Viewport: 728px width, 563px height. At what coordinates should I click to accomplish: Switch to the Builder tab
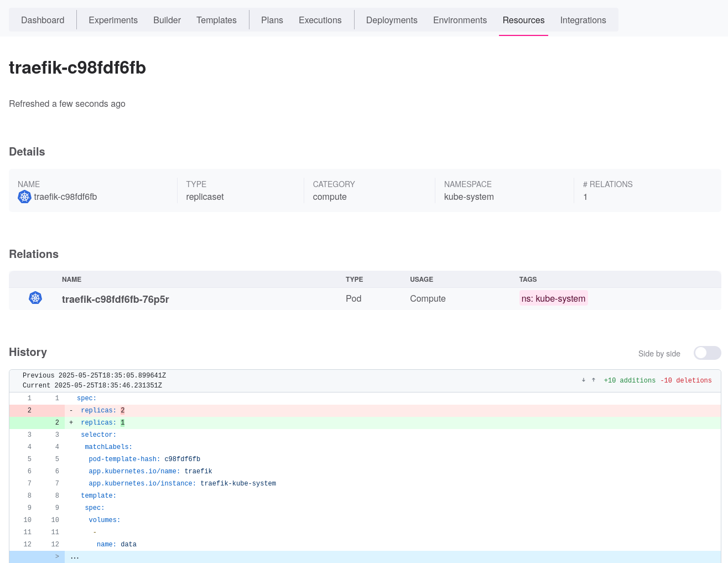(x=167, y=20)
